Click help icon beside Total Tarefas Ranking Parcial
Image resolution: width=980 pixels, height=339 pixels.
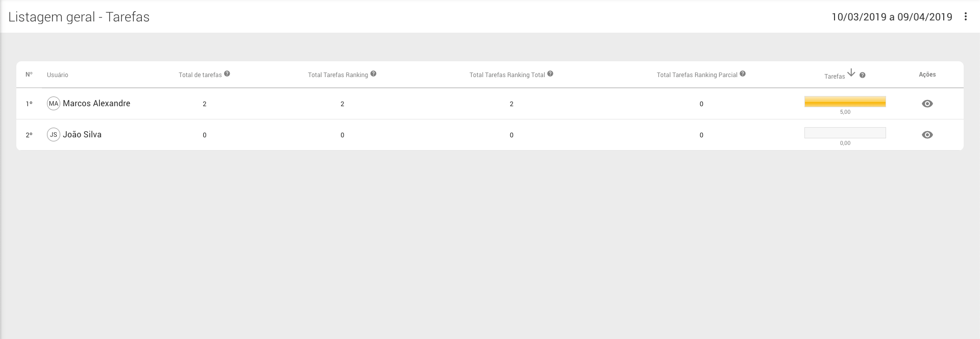743,74
